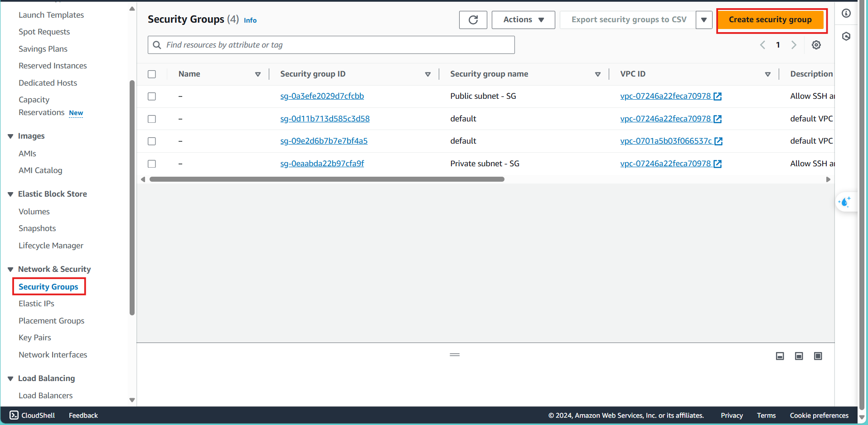Click the hexagon tools icon in the right rail
Viewport: 868px width, 425px height.
pyautogui.click(x=846, y=36)
